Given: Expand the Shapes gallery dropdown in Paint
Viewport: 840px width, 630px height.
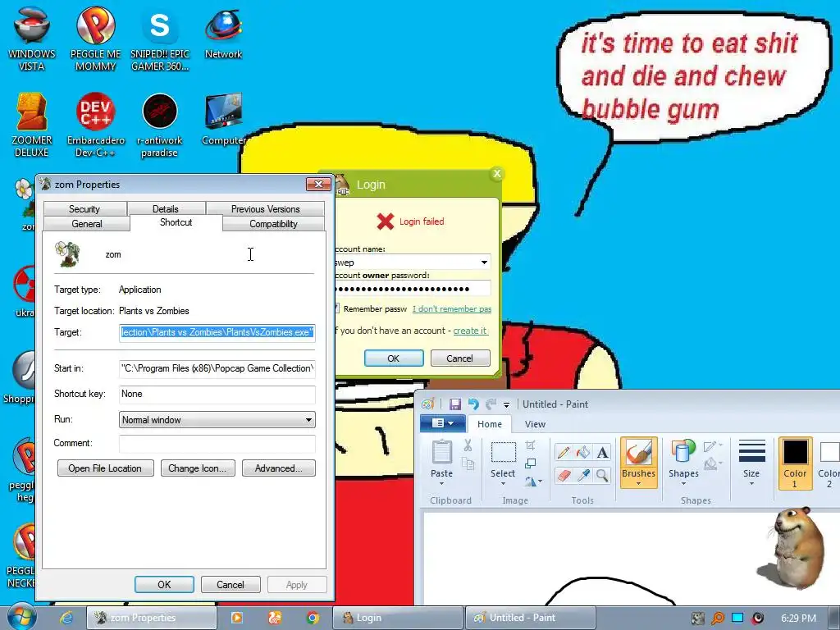Looking at the screenshot, I should 683,483.
